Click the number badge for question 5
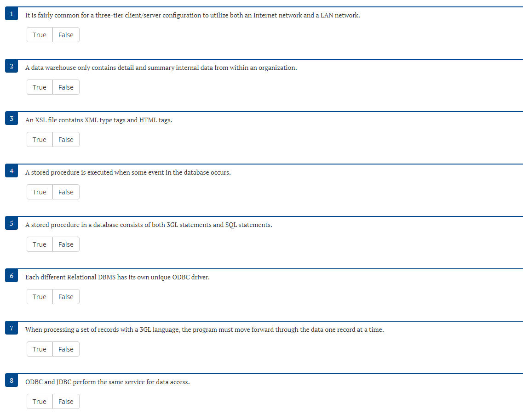This screenshot has width=523, height=420. pyautogui.click(x=11, y=223)
